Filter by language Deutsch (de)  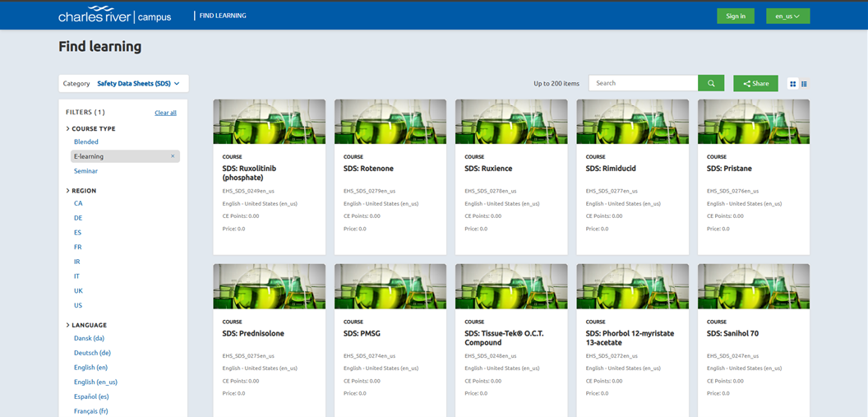(92, 353)
